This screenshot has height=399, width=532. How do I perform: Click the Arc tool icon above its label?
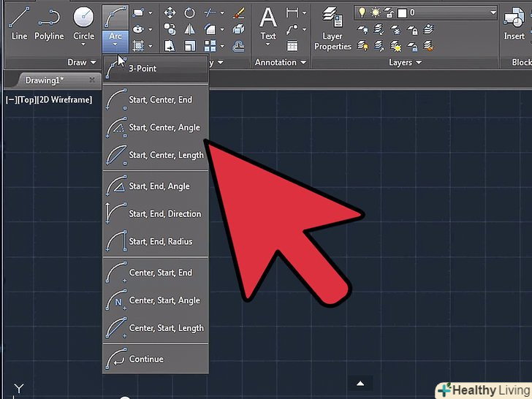click(115, 17)
